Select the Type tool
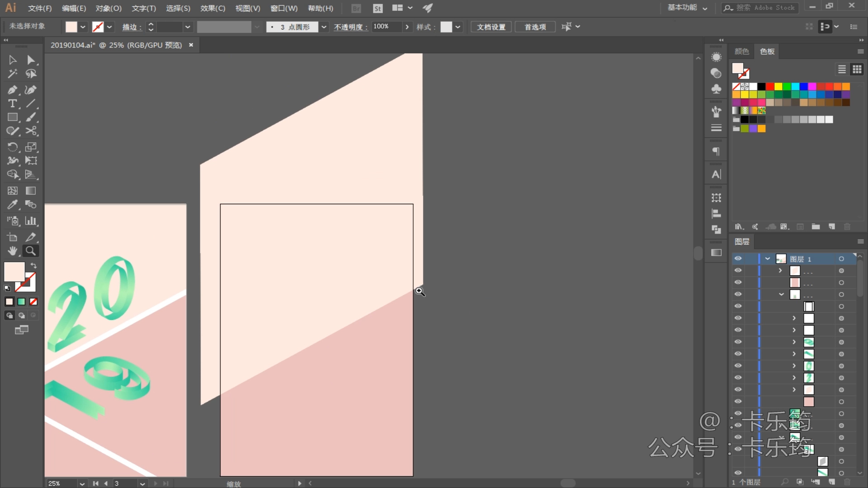The width and height of the screenshot is (868, 488). pos(12,103)
